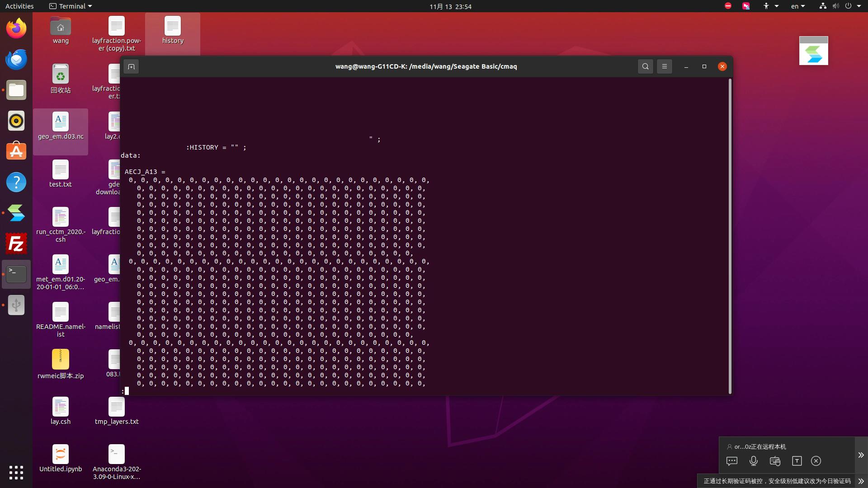Collapse the remote session panel chevrons
Viewport: 868px width, 488px height.
[861, 455]
